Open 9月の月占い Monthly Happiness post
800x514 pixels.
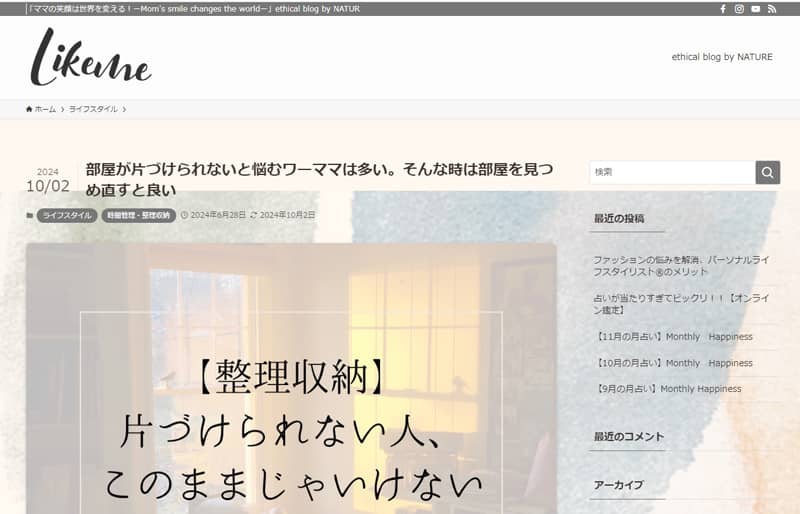[x=667, y=389]
